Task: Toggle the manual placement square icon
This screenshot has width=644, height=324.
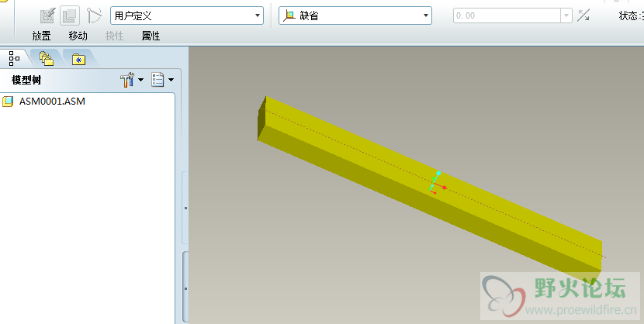Action: (70, 16)
